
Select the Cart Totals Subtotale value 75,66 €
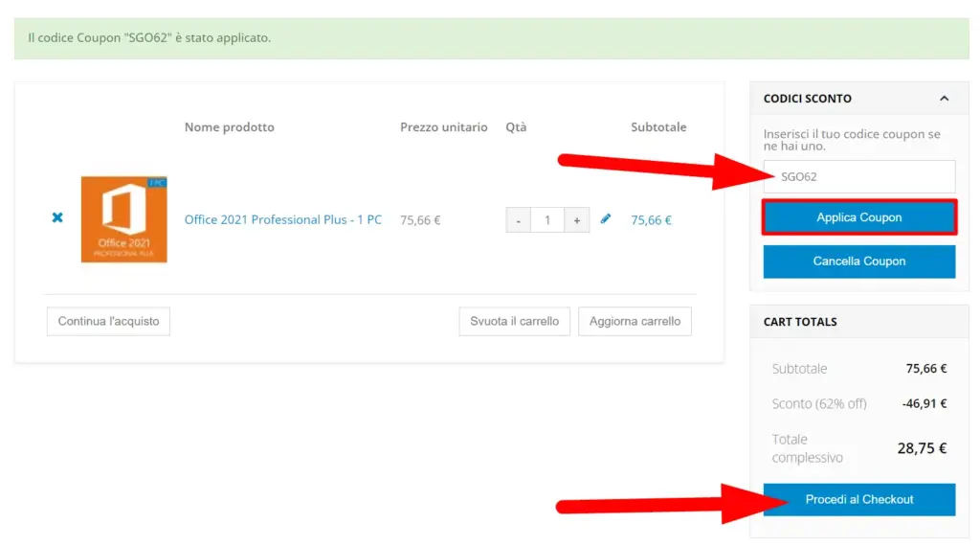coord(926,369)
